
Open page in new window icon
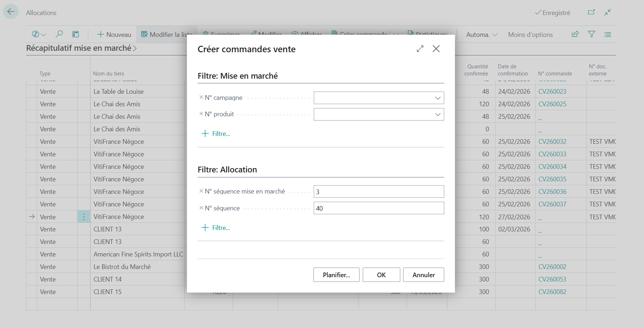(x=591, y=13)
